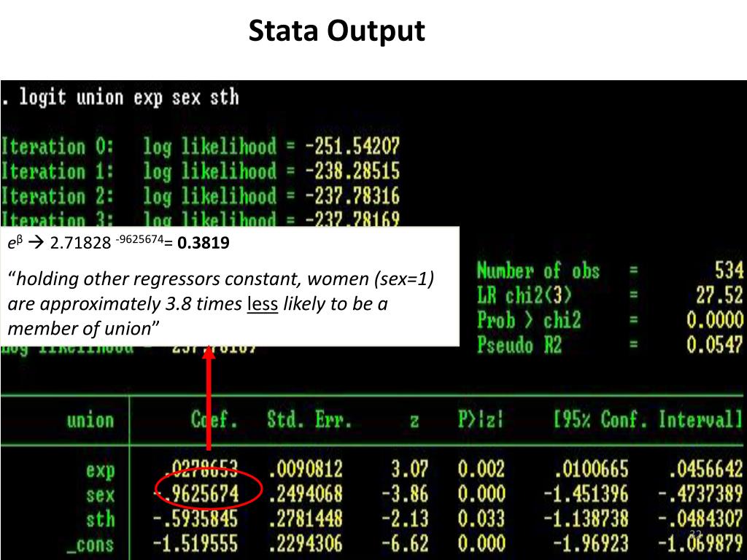Click the Prob > chi2 value 0.0000
747x560 pixels.
click(x=715, y=320)
